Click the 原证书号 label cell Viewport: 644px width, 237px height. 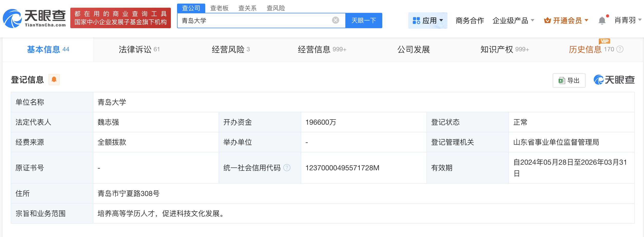coord(52,168)
